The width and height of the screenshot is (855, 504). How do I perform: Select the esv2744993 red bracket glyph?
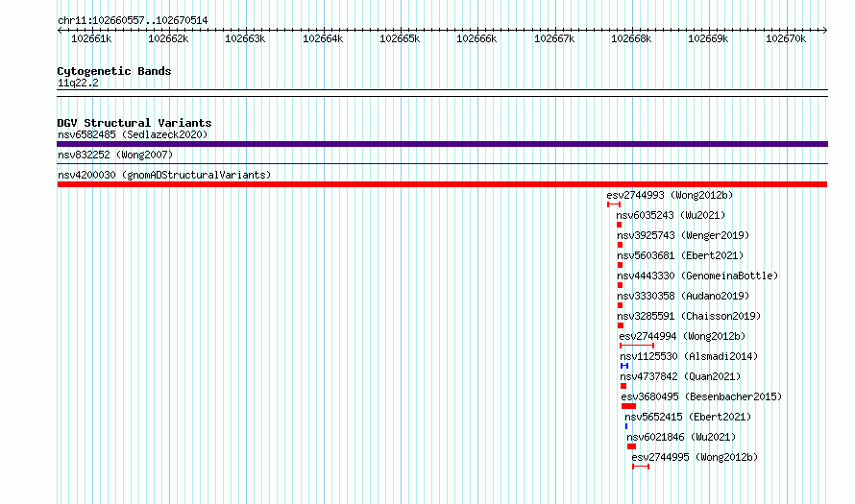tap(614, 204)
